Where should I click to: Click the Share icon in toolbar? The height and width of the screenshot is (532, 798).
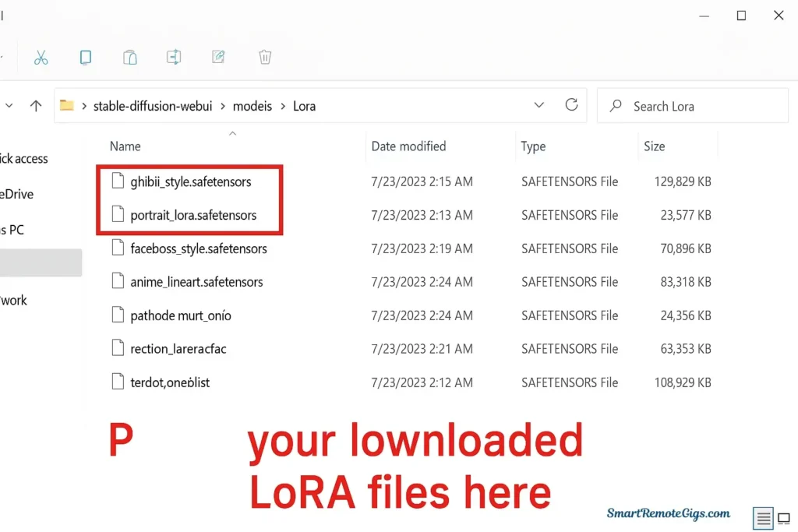tap(174, 57)
